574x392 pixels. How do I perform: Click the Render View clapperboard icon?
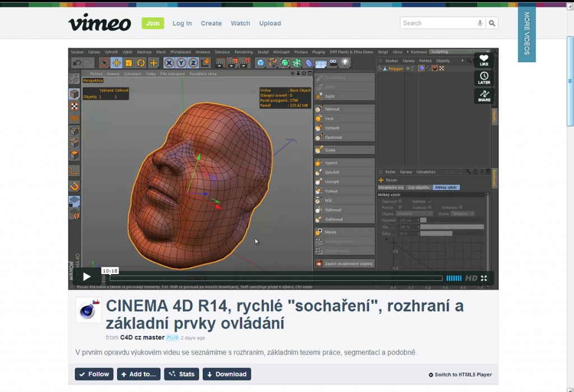[220, 63]
